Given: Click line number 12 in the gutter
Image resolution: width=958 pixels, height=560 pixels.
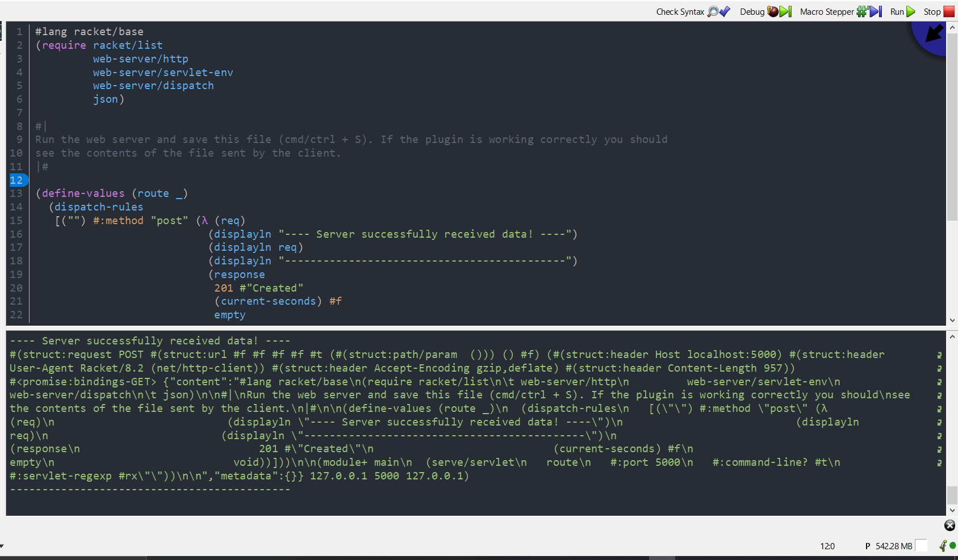Looking at the screenshot, I should click(x=17, y=180).
